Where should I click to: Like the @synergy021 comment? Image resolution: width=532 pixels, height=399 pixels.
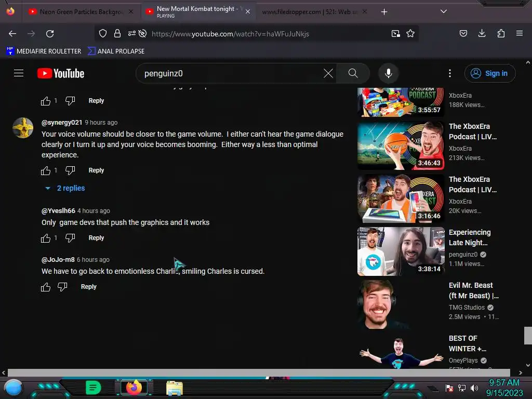(x=46, y=170)
